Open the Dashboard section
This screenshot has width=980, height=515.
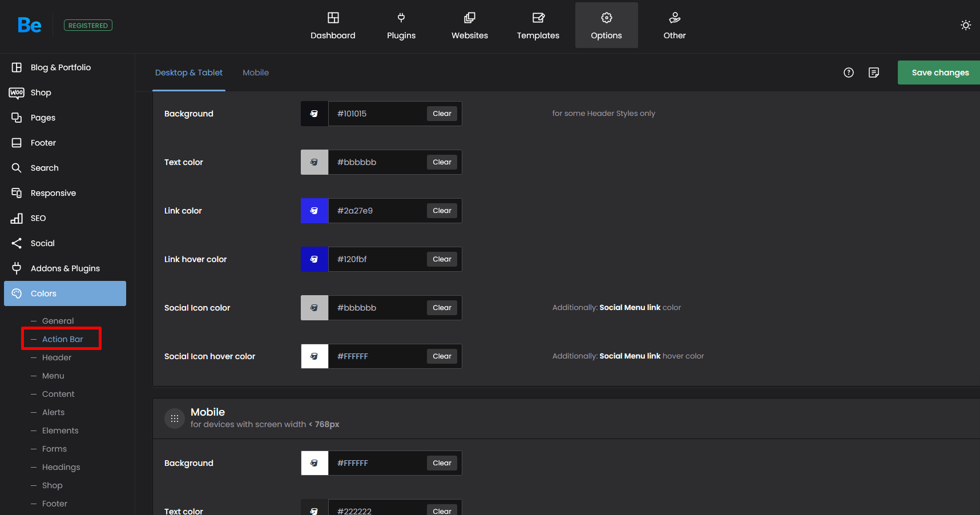[x=333, y=26]
